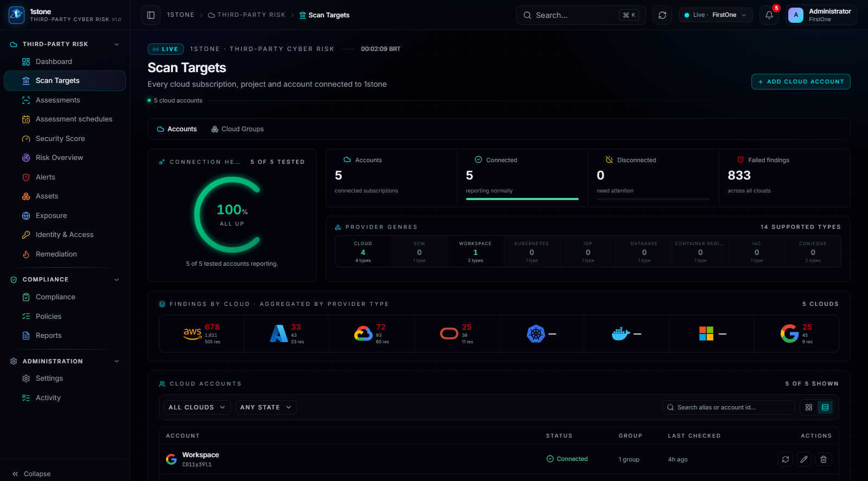The width and height of the screenshot is (868, 481).
Task: Focus the Search alias or account id field
Action: [x=729, y=407]
